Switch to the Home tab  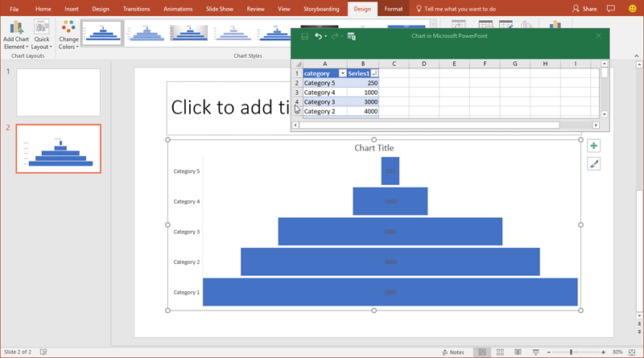tap(43, 9)
